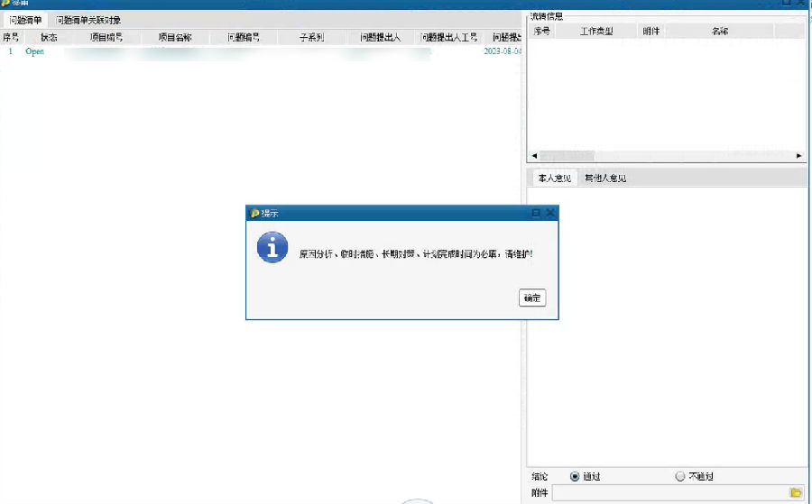The height and width of the screenshot is (504, 812).
Task: Click the 附件 column header in 流转信息
Action: click(651, 31)
